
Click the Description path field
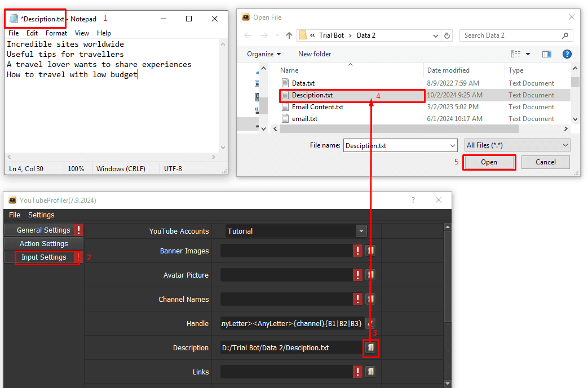pos(291,347)
